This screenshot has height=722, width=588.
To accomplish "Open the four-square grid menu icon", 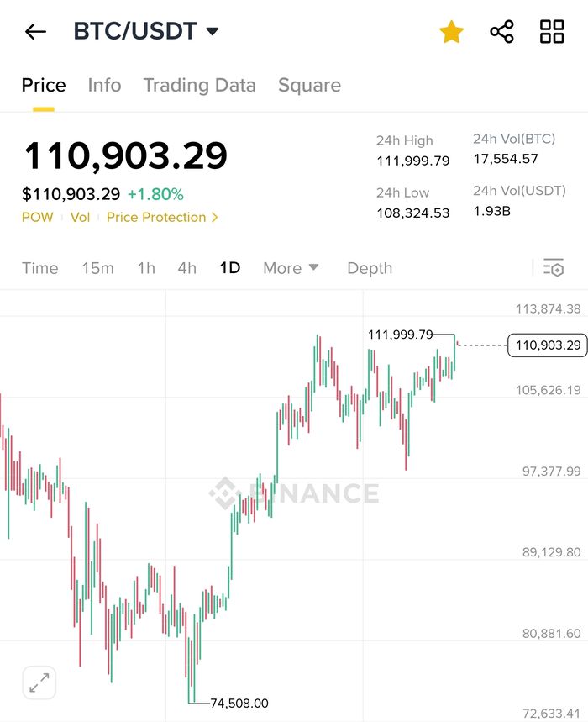I will 552,32.
